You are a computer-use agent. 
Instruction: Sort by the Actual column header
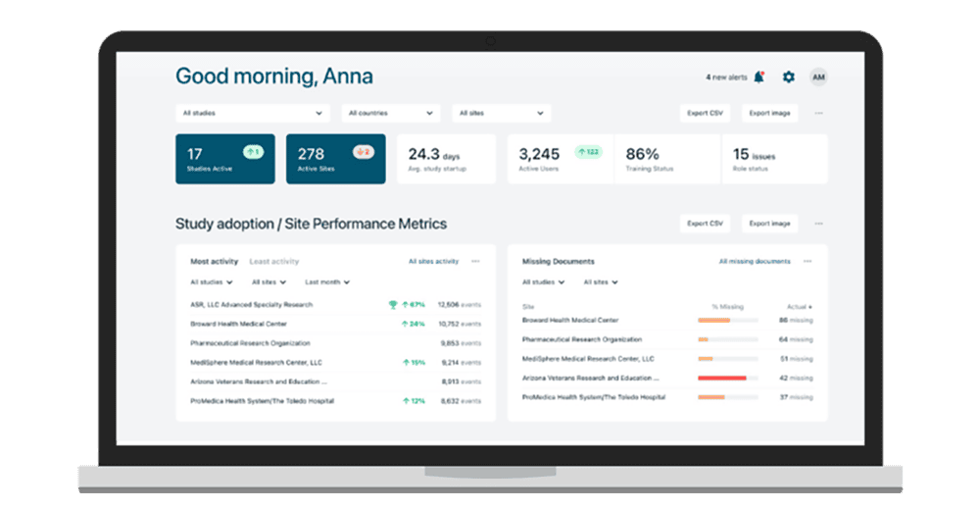[x=800, y=307]
